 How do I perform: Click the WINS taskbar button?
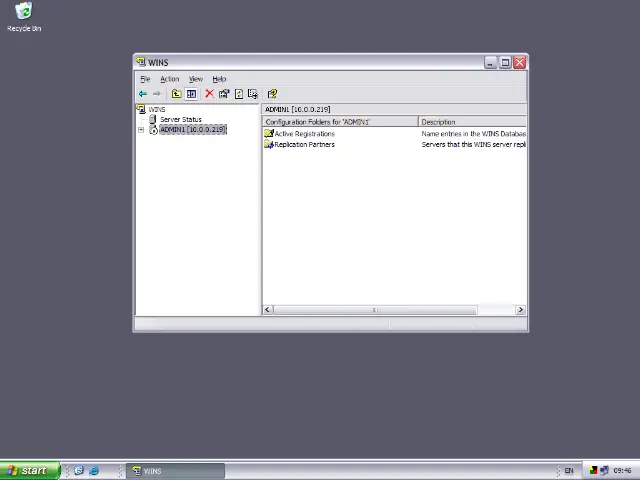click(175, 471)
